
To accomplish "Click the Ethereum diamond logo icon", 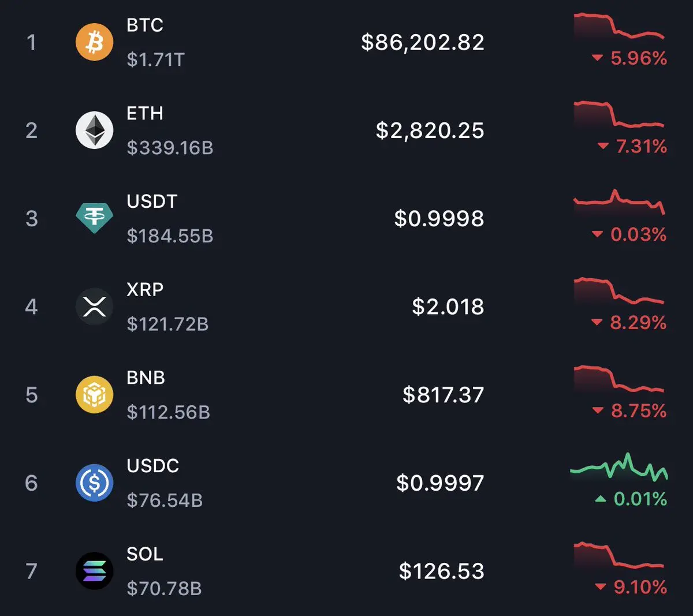I will pos(94,130).
